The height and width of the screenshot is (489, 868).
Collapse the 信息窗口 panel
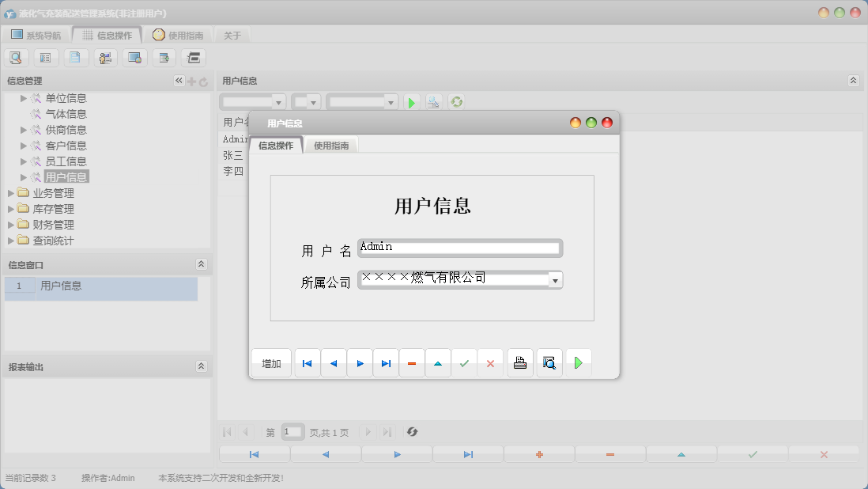(x=202, y=264)
